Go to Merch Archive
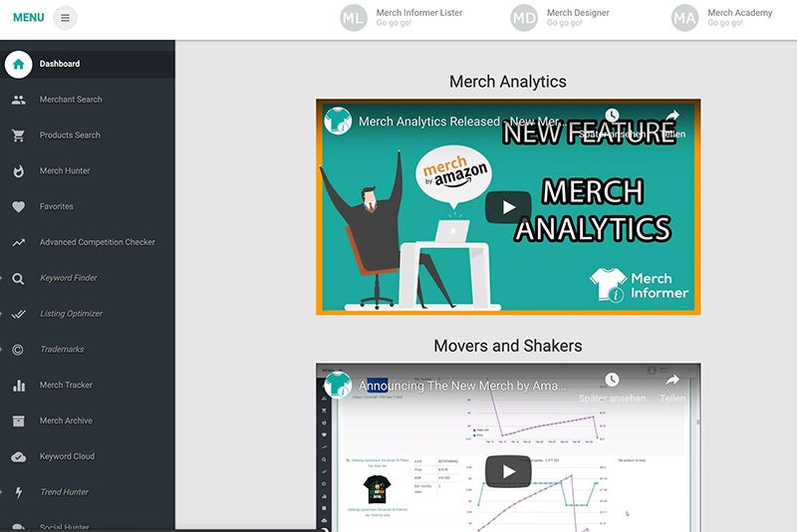 coord(66,420)
